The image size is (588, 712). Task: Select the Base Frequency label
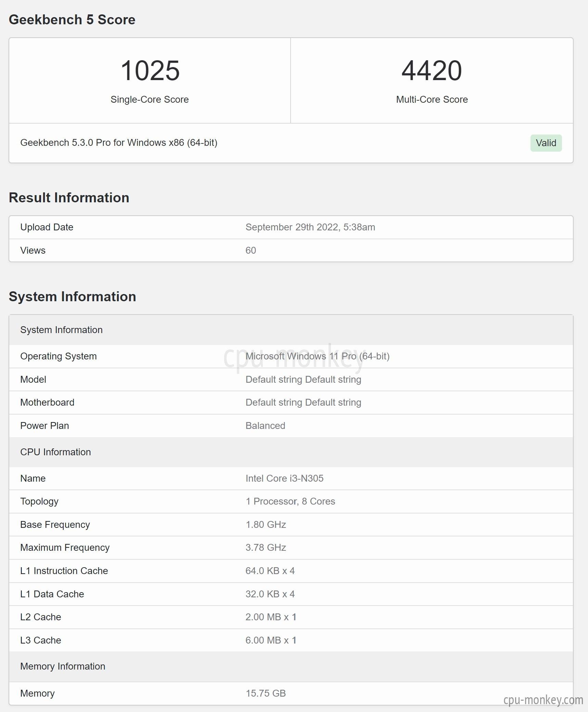coord(55,525)
